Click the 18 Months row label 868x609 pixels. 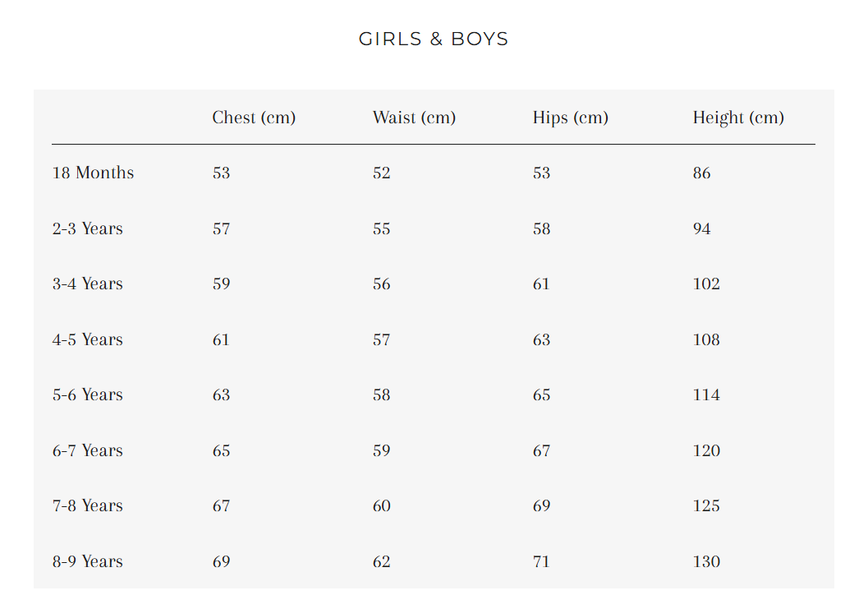pyautogui.click(x=93, y=173)
